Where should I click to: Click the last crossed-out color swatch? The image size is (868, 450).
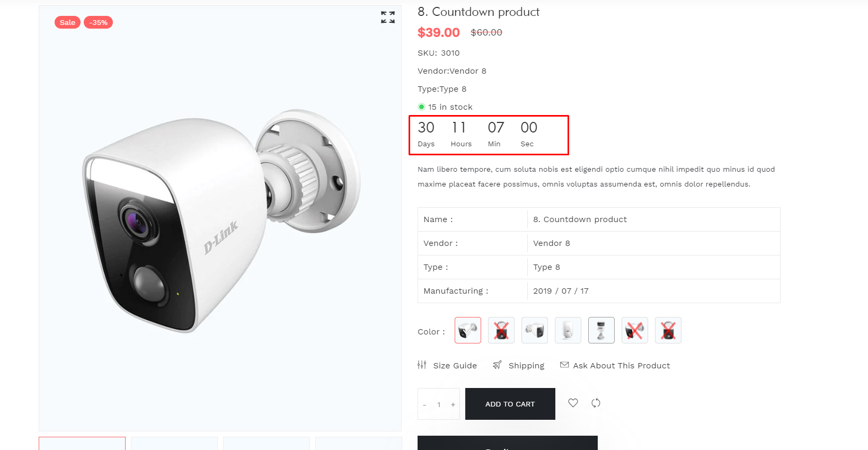click(668, 330)
